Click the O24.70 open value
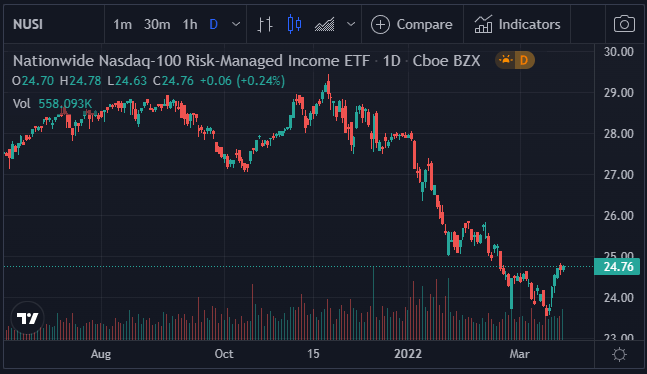The image size is (647, 374). [x=33, y=80]
